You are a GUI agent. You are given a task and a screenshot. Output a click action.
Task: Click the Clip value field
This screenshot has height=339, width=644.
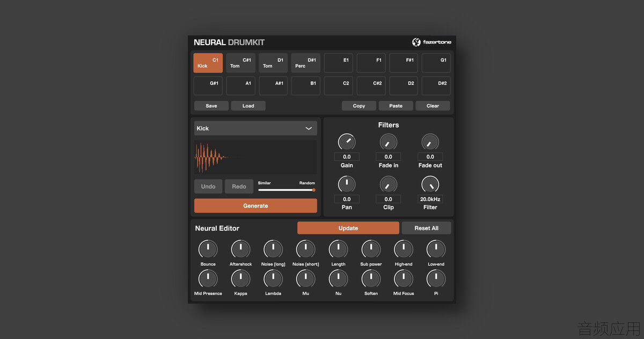click(389, 199)
